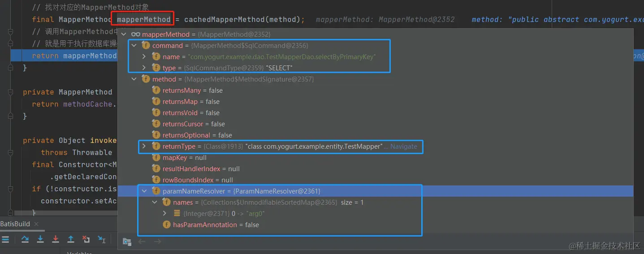
Task: Click the Show Execution Point icon
Action: tap(5, 240)
